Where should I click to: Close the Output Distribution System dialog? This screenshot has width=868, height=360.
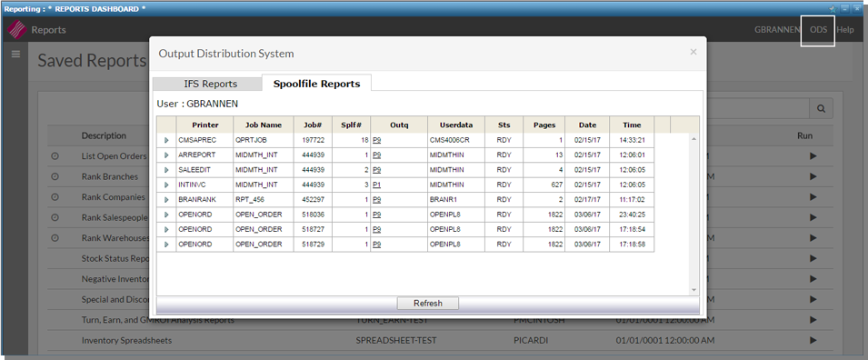click(693, 52)
